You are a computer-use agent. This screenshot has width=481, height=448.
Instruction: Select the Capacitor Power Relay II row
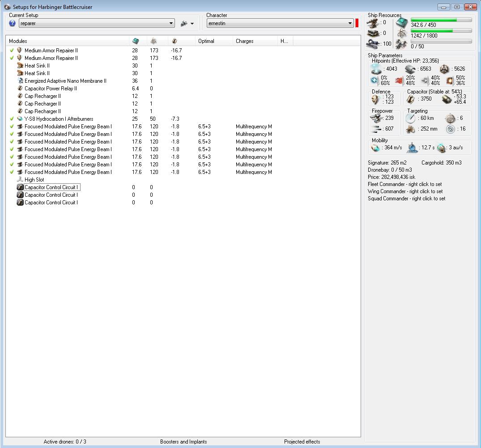183,88
